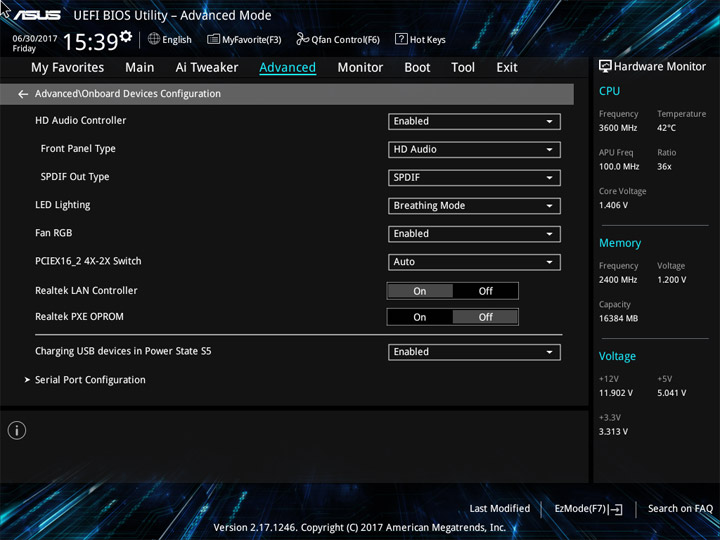The width and height of the screenshot is (720, 540).
Task: Open the SPDIF Out Type dropdown
Action: [474, 178]
